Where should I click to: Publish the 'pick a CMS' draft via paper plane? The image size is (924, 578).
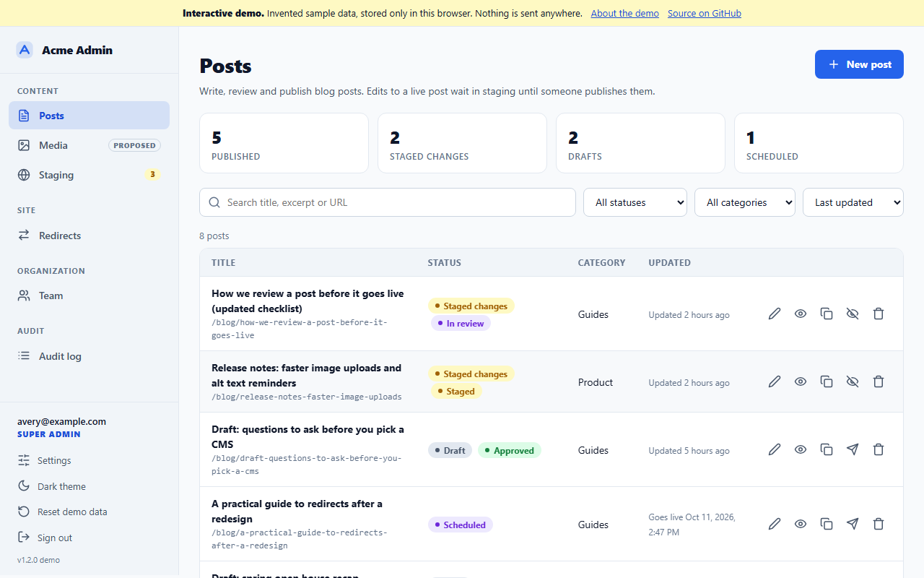point(853,449)
